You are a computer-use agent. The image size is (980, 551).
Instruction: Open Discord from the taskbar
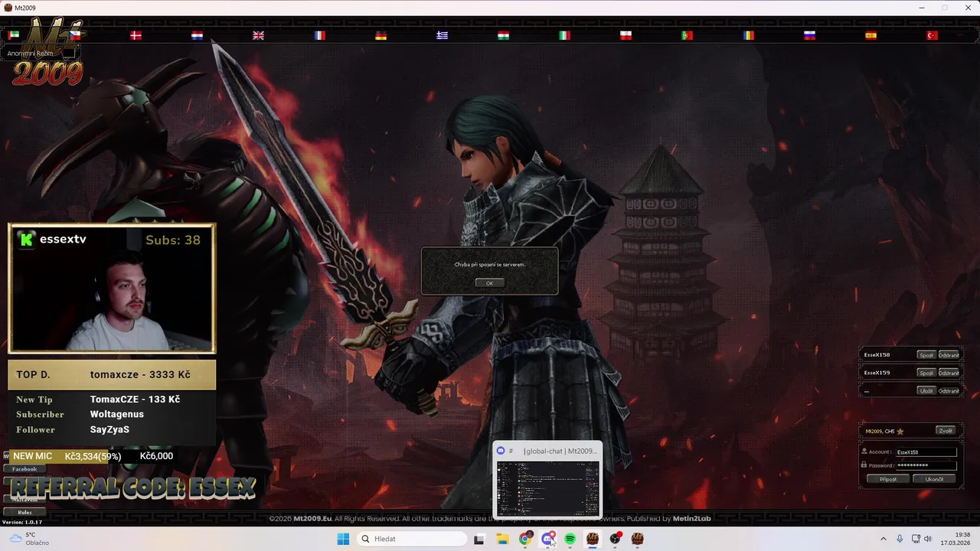click(x=547, y=539)
